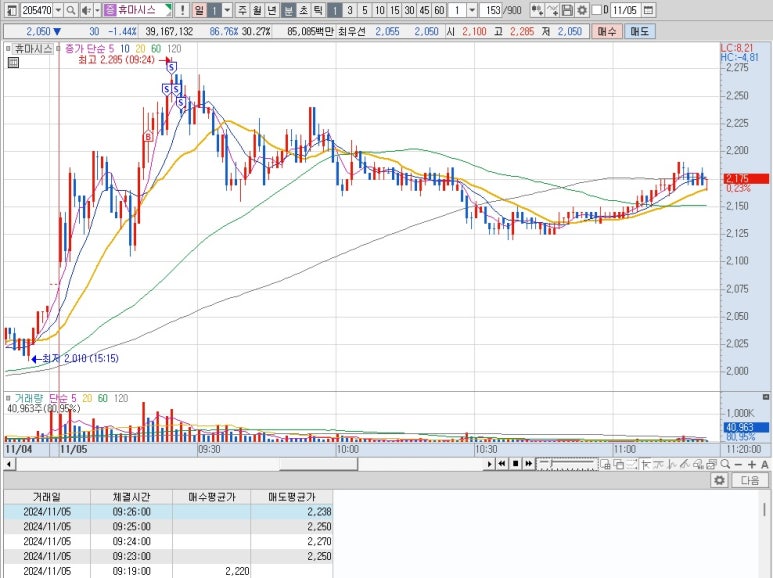Click the 체결시간 column header
This screenshot has width=773, height=578.
pos(131,497)
